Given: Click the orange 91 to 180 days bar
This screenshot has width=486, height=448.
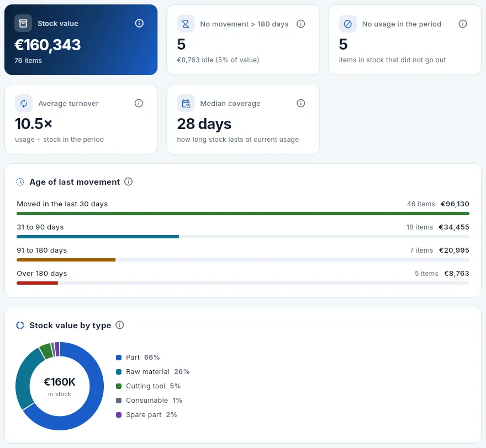Looking at the screenshot, I should pos(66,260).
